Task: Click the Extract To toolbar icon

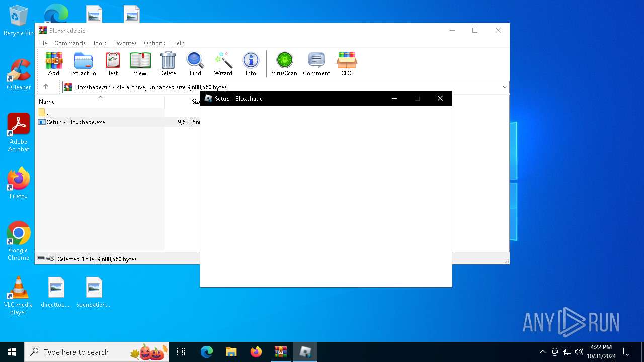Action: [x=83, y=64]
